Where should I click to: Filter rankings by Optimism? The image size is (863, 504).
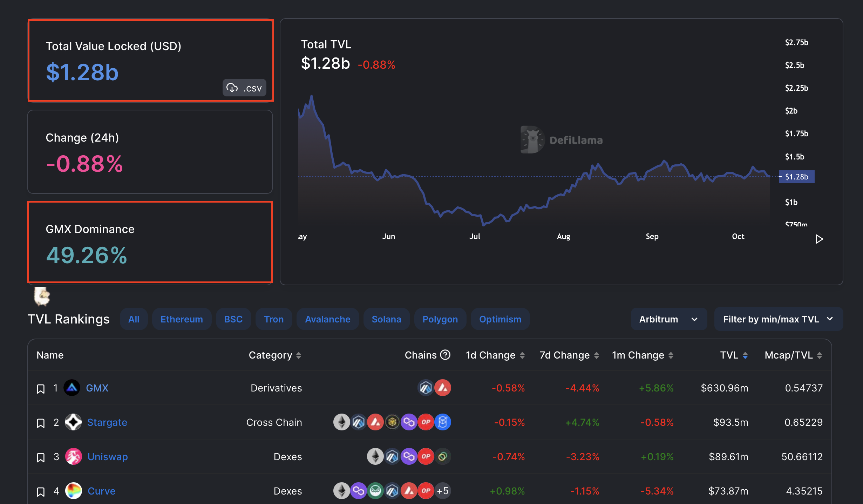pyautogui.click(x=500, y=319)
